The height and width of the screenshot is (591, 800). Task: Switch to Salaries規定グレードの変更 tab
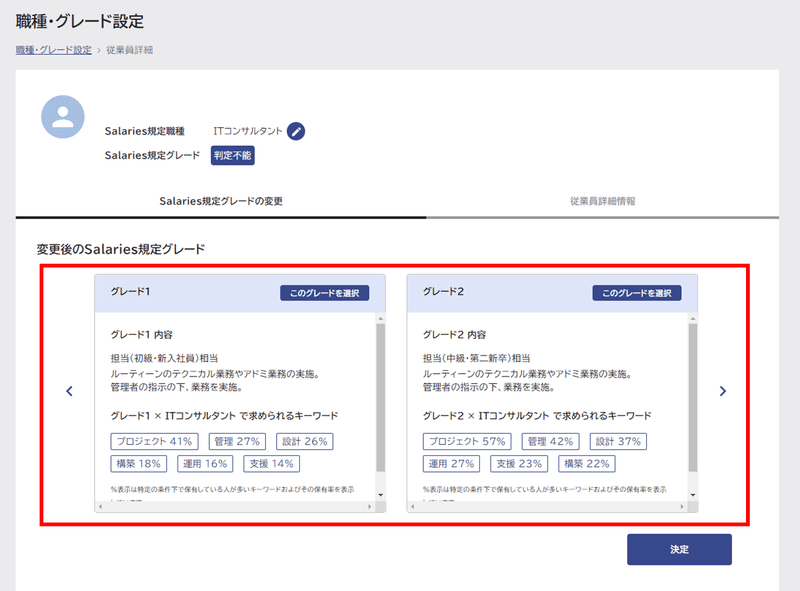tap(221, 201)
